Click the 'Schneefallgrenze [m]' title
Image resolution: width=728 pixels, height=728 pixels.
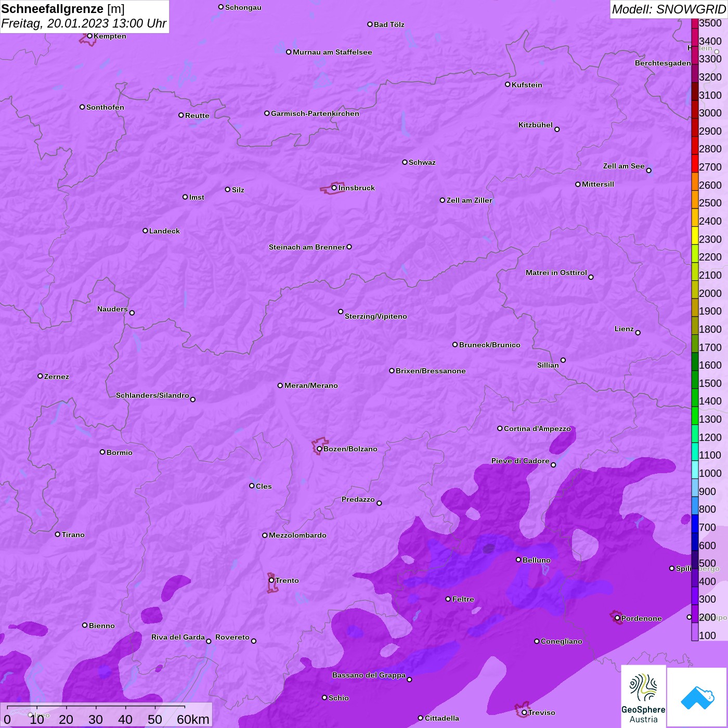63,9
